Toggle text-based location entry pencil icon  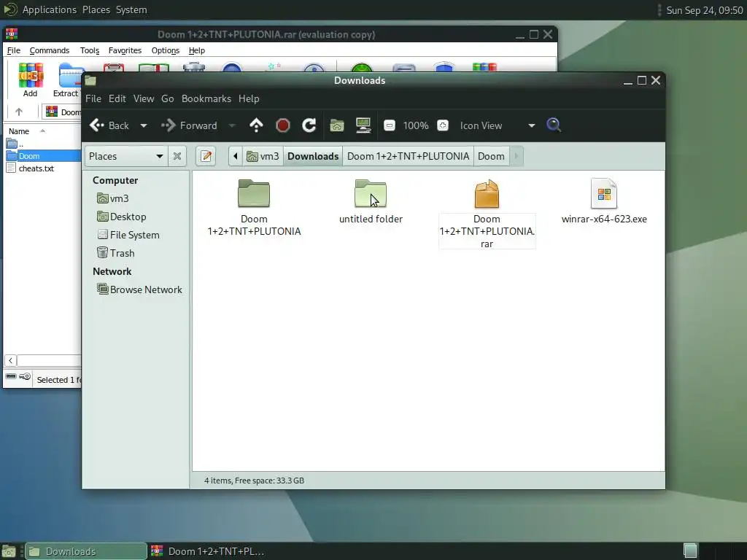206,156
